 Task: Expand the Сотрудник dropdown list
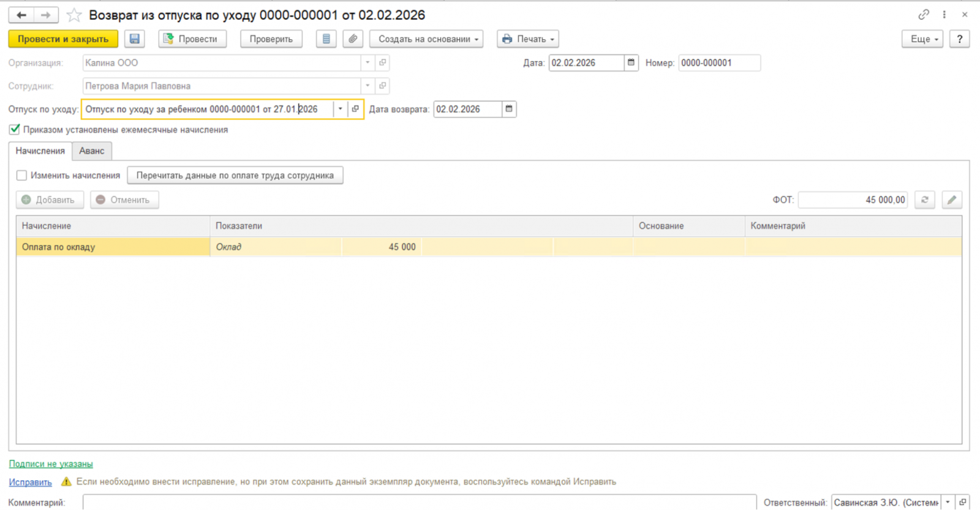[367, 86]
